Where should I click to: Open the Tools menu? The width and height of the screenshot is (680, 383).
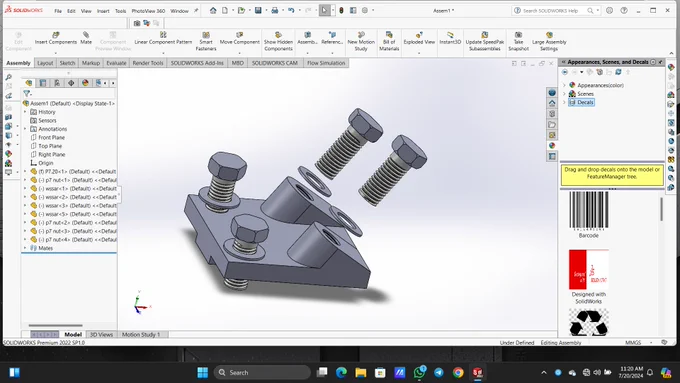121,11
